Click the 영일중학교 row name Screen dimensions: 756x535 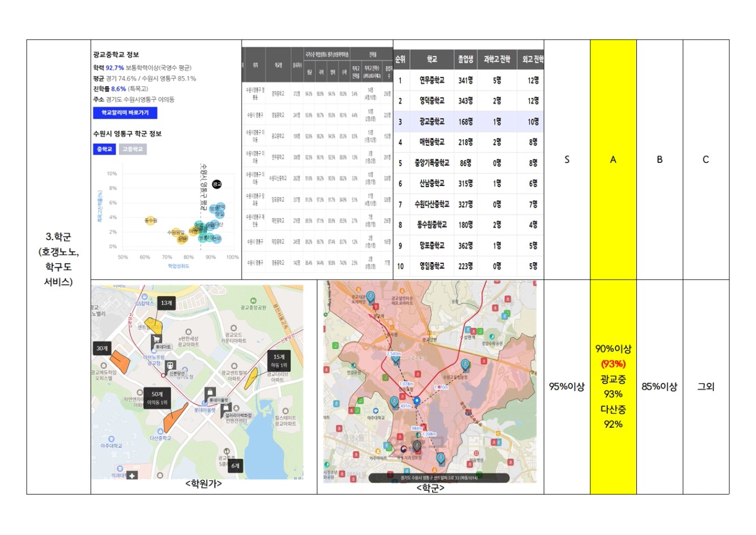pos(432,266)
